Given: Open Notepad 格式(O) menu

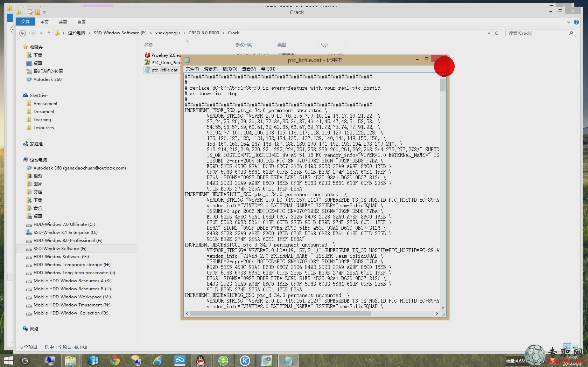Looking at the screenshot, I should point(230,69).
